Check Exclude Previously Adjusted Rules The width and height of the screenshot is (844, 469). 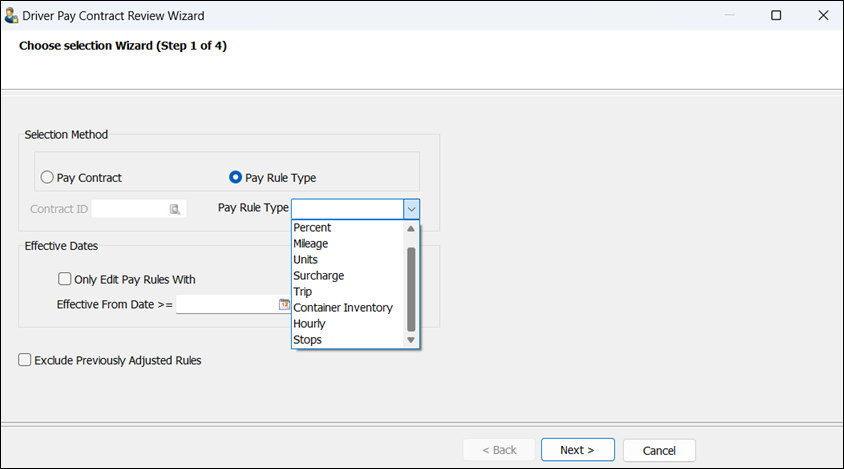tap(25, 360)
